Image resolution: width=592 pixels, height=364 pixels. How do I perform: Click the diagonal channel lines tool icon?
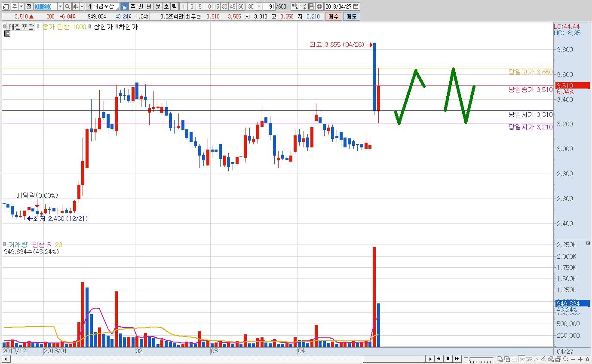[x=543, y=359]
